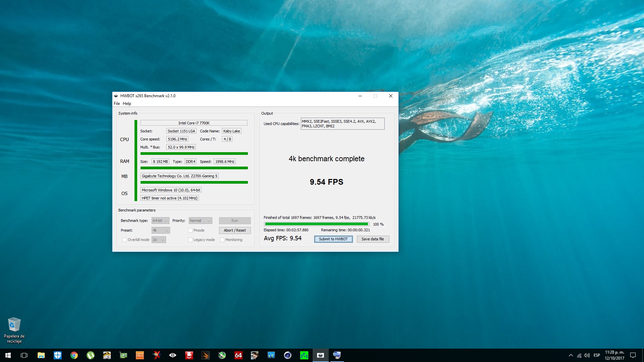
Task: Close the HWBOT x265 Benchmark window
Action: [x=391, y=96]
